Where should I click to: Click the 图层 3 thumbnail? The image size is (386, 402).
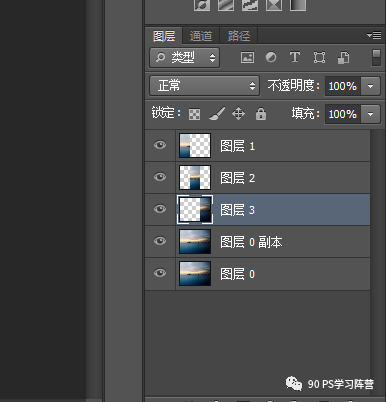pyautogui.click(x=195, y=209)
